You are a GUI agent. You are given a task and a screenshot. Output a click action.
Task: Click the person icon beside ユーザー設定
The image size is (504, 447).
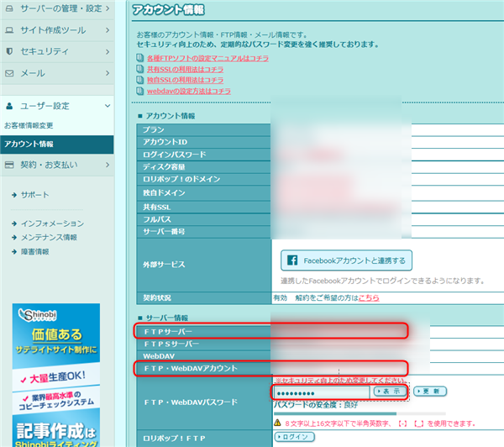point(9,106)
